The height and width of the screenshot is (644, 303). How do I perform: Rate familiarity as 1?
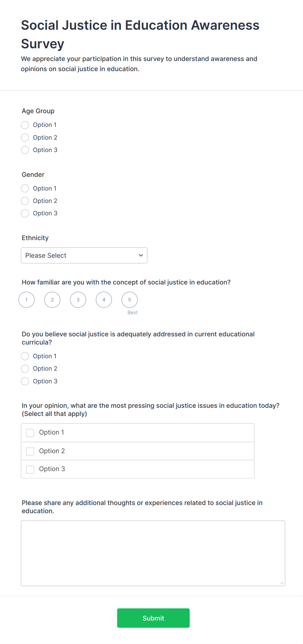pos(27,300)
